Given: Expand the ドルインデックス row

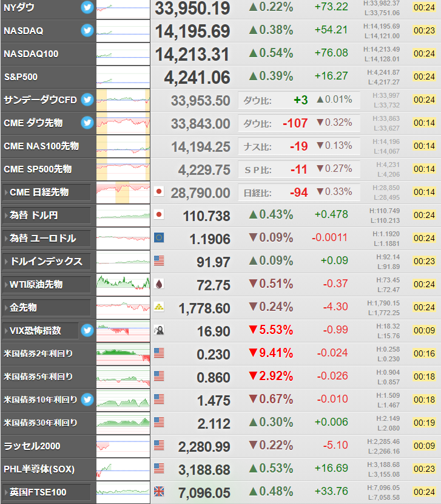Looking at the screenshot, I should (47, 261).
